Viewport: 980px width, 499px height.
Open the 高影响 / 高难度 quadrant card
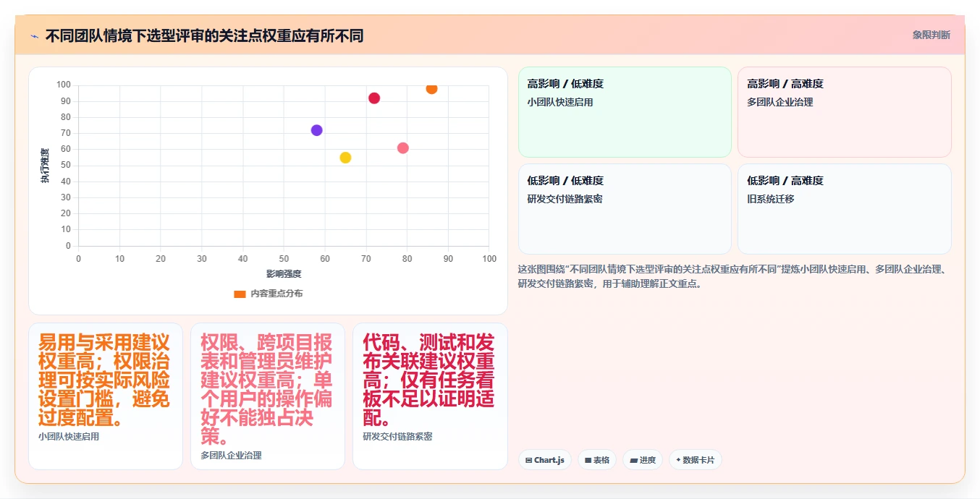click(x=844, y=112)
